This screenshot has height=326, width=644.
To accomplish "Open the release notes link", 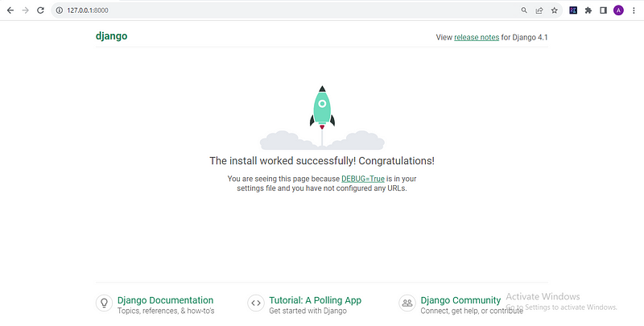I will pyautogui.click(x=477, y=37).
